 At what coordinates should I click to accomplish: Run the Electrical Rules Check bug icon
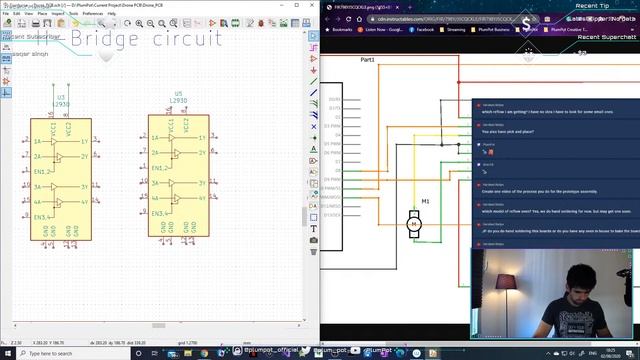pos(261,23)
